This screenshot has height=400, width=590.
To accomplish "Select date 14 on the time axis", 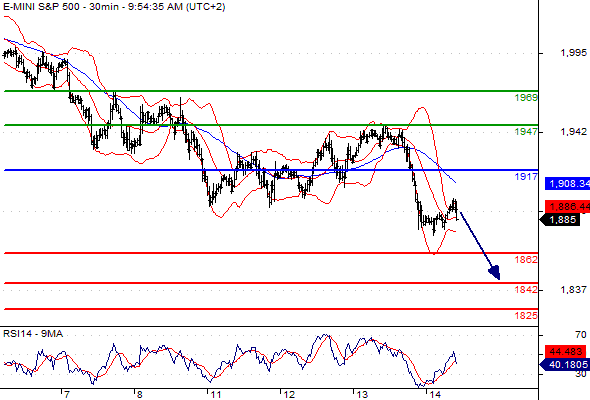I will coord(435,395).
